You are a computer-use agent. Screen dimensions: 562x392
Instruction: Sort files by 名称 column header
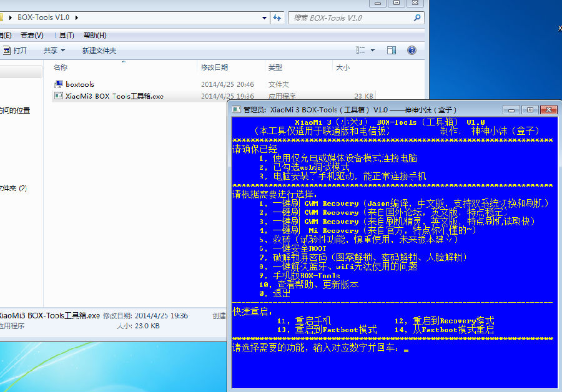[x=61, y=67]
